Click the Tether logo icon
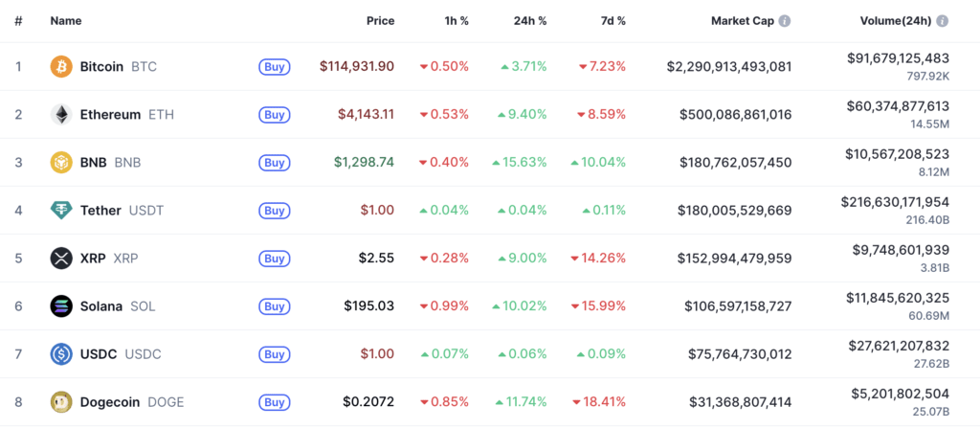Screen dimensions: 980x429 (x=61, y=210)
